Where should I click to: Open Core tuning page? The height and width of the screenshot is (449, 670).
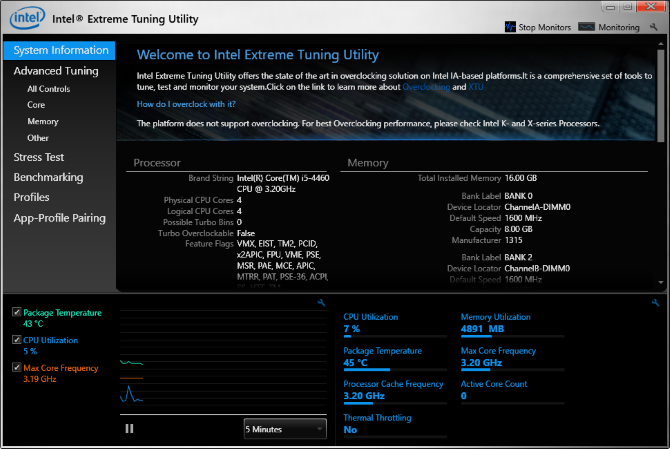36,105
